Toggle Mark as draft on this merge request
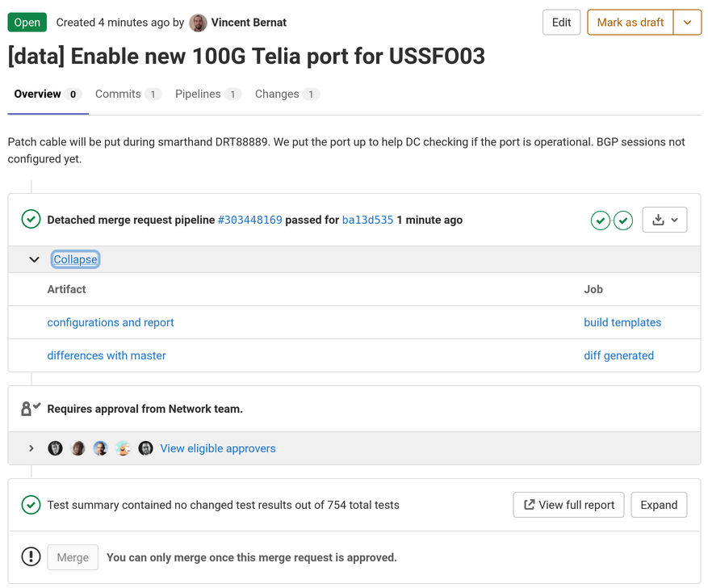Screen dimensions: 708x588 (630, 22)
